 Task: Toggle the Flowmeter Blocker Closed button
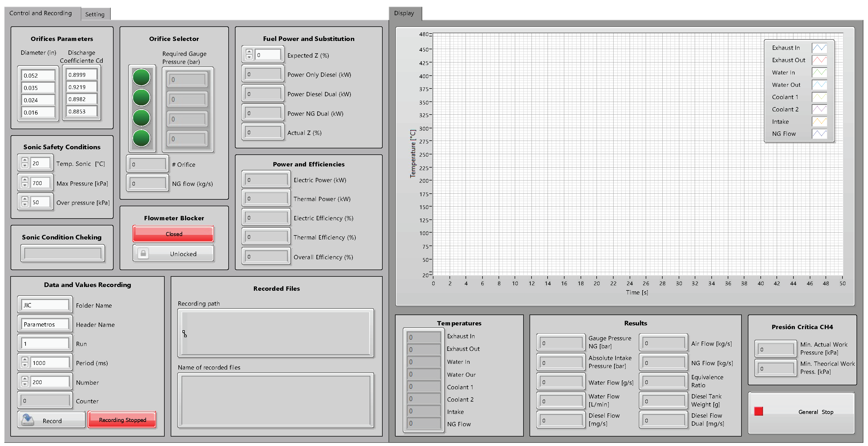[173, 234]
